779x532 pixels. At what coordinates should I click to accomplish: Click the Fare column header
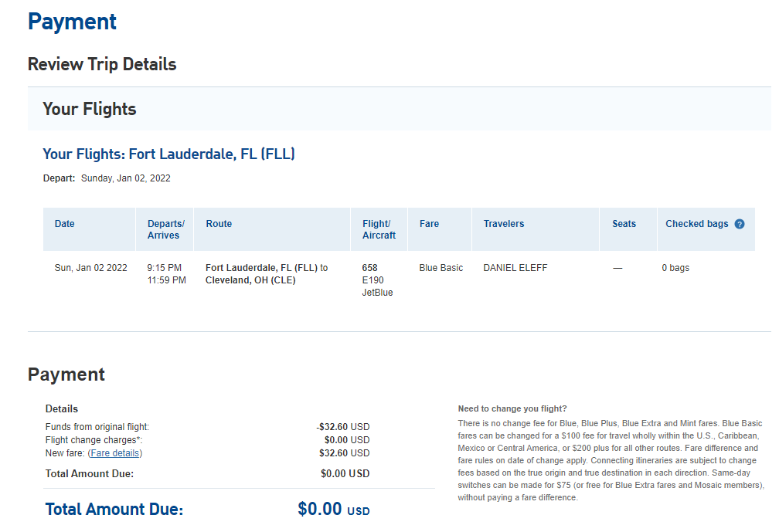coord(429,224)
